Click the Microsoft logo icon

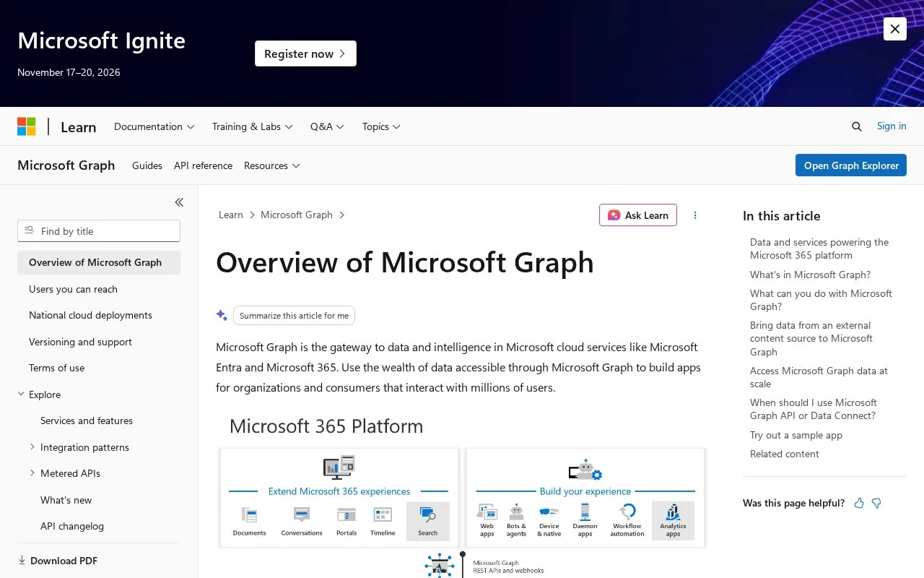27,126
